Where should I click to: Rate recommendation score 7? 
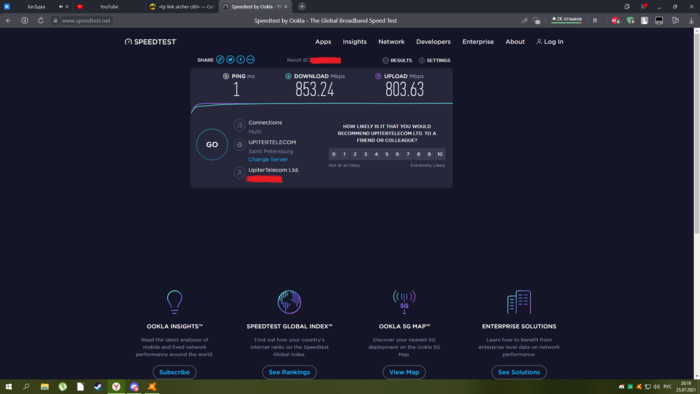tap(408, 154)
